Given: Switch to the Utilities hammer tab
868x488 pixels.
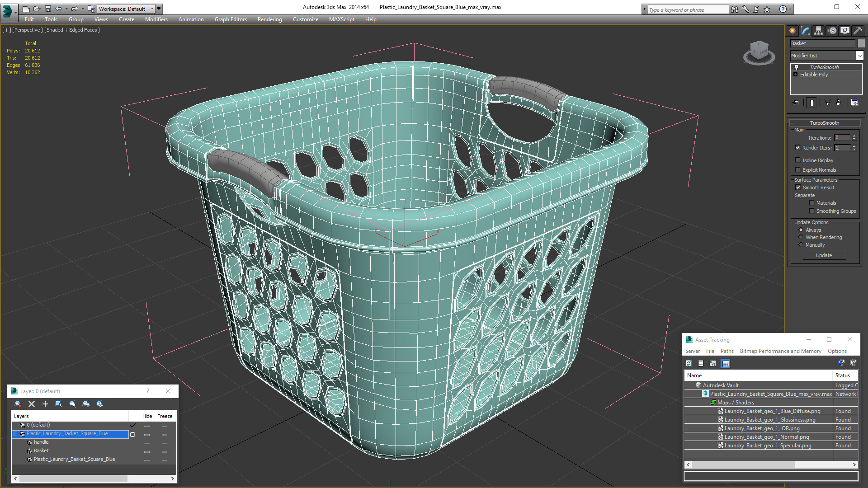Looking at the screenshot, I should (x=858, y=31).
